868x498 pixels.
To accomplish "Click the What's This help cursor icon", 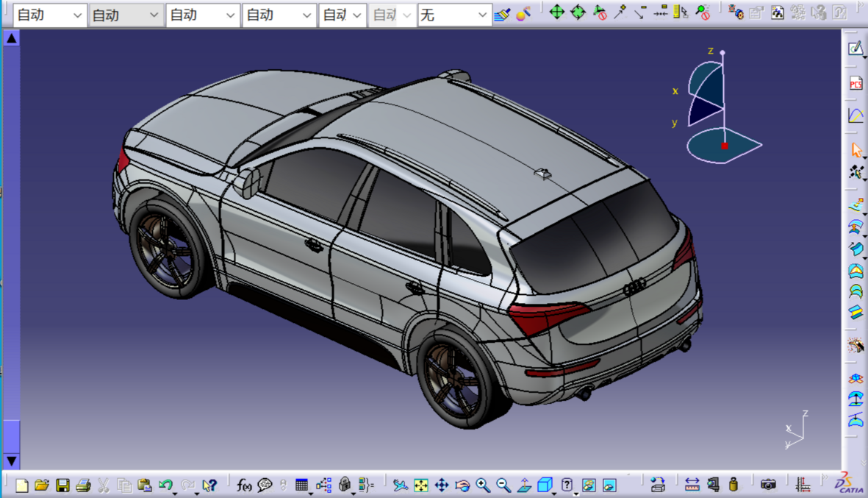I will tap(210, 485).
